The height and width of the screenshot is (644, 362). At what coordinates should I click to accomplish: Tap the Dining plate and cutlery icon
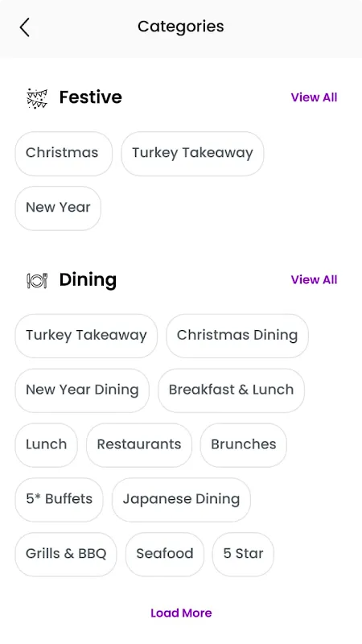pos(37,280)
